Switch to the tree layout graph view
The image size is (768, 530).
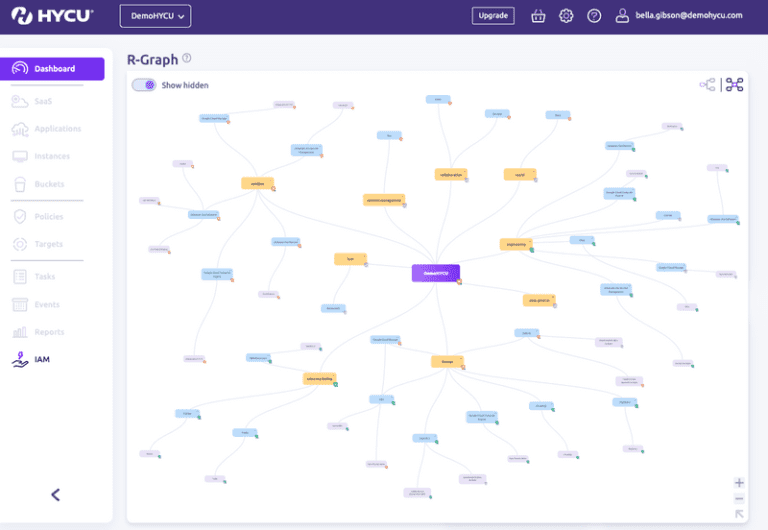[707, 85]
